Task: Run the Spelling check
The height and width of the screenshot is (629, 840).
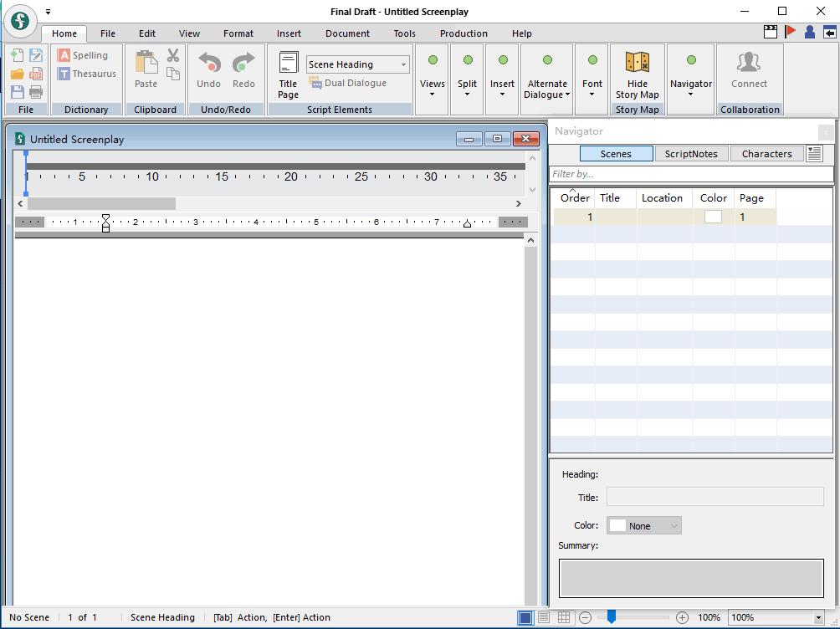Action: (x=83, y=55)
